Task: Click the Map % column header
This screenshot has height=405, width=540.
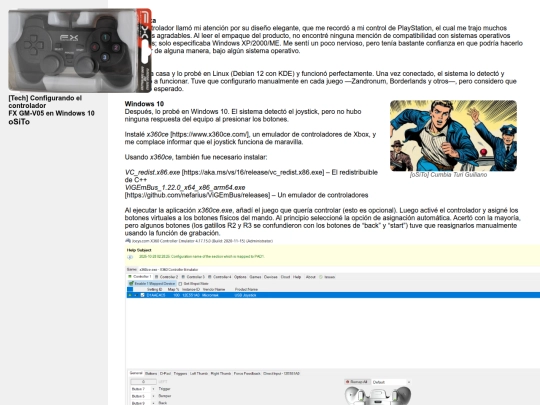Action: click(x=174, y=290)
